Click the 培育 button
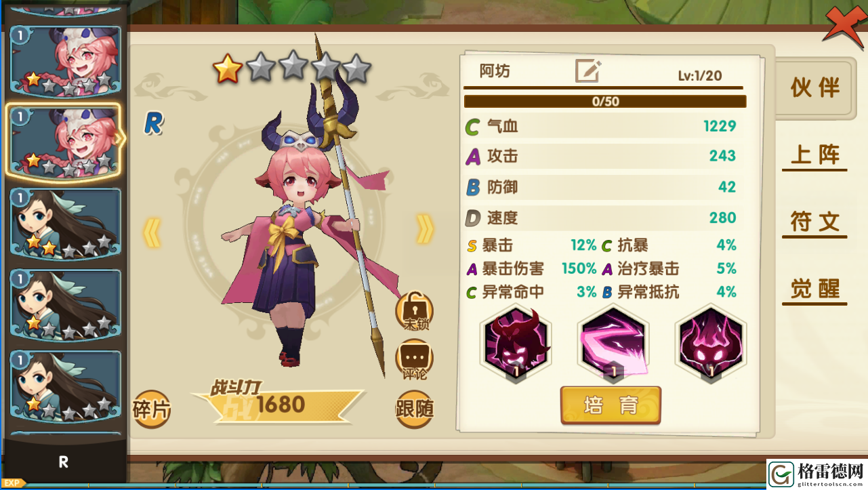 [611, 405]
